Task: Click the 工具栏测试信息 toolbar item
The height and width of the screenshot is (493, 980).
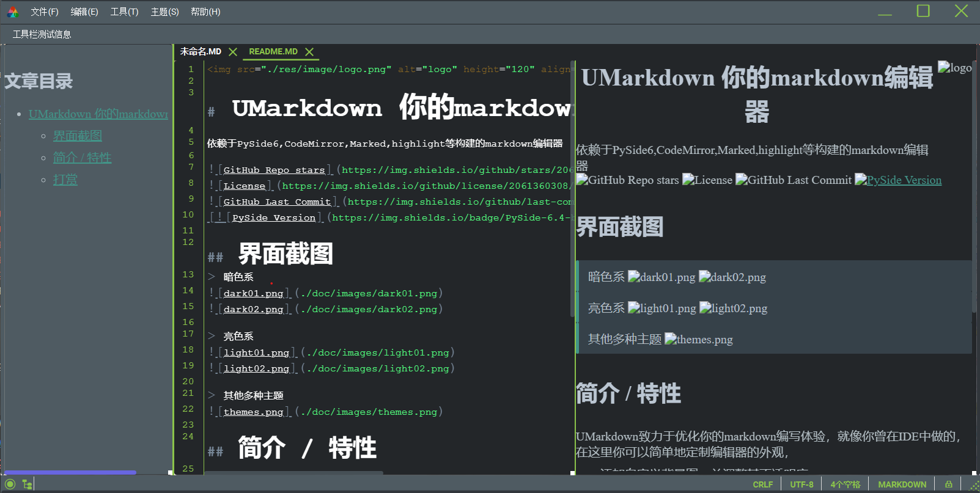Action: point(42,34)
